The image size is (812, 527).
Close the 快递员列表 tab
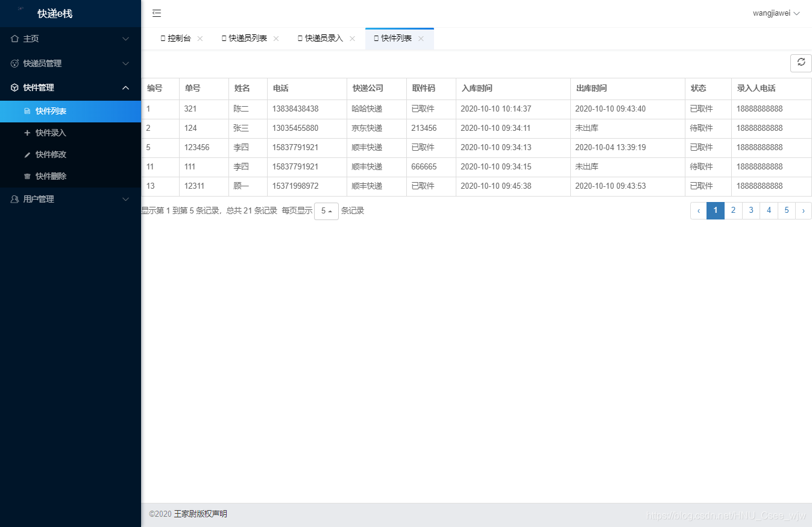(x=276, y=39)
